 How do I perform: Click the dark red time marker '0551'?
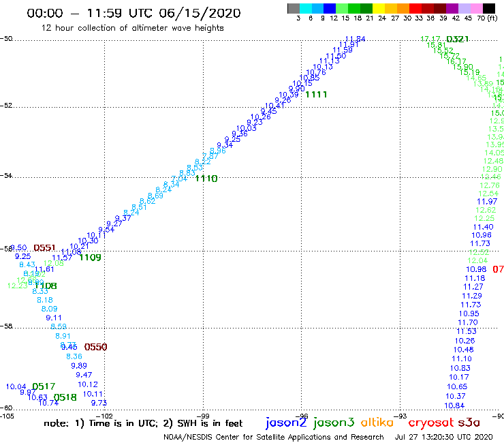(44, 247)
